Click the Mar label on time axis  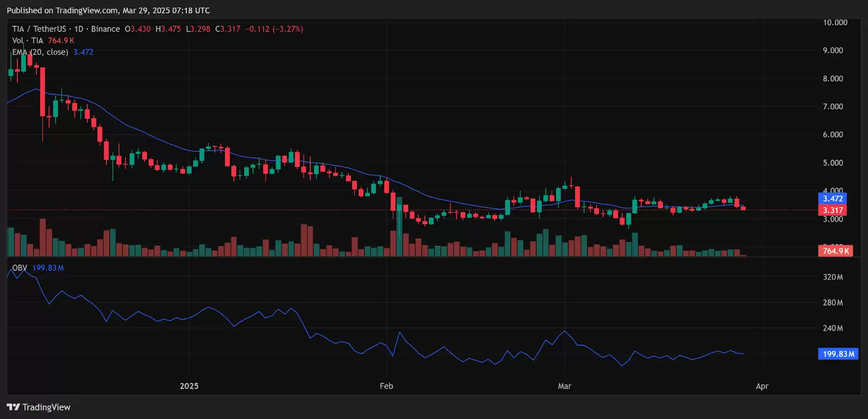[565, 386]
